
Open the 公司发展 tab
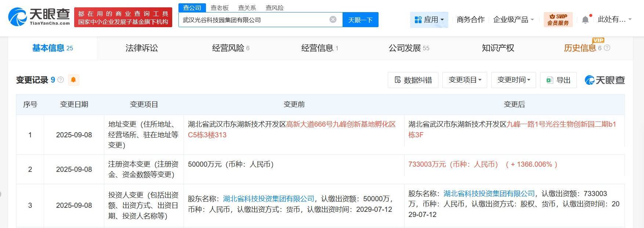(x=409, y=48)
